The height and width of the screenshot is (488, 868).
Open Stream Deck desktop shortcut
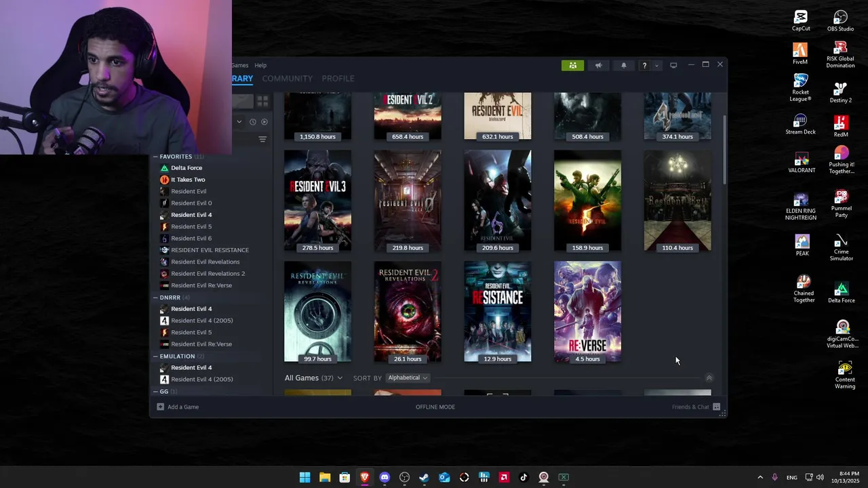coord(800,124)
